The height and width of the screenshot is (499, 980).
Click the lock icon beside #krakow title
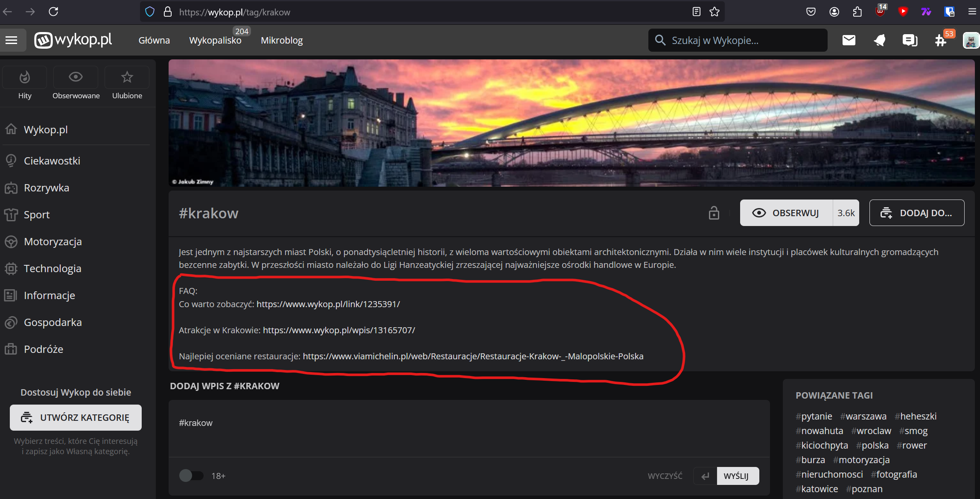(x=714, y=213)
